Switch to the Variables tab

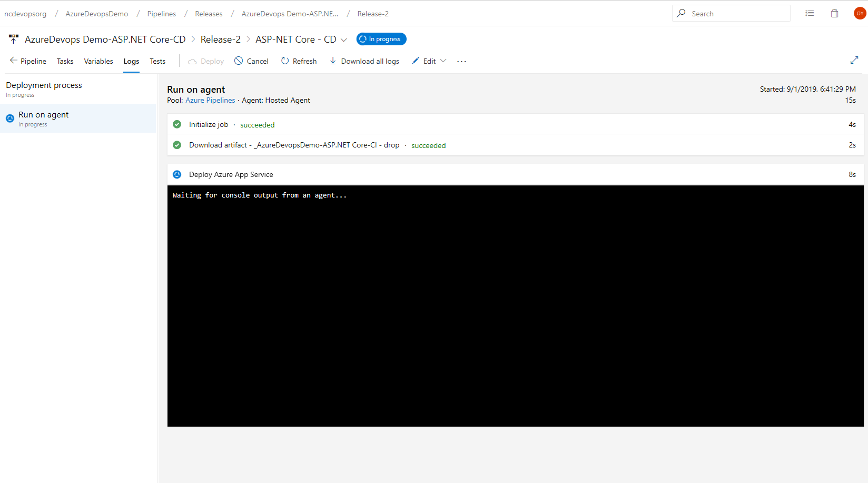pyautogui.click(x=98, y=61)
